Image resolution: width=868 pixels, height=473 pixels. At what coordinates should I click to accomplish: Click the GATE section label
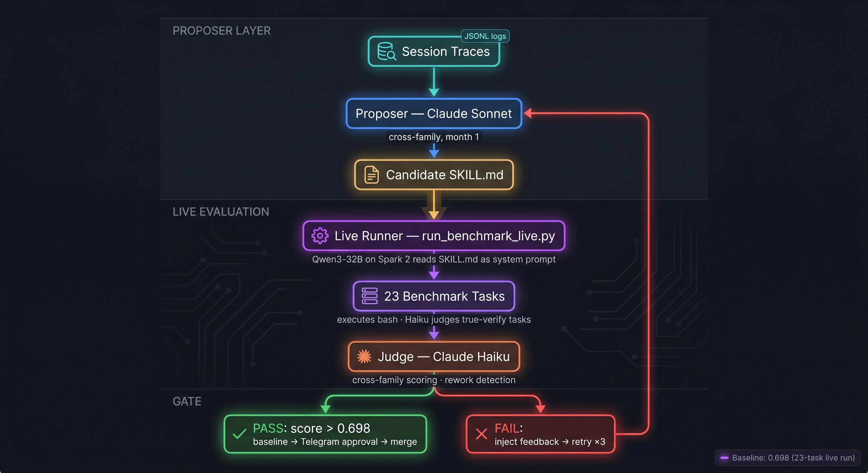tap(187, 401)
